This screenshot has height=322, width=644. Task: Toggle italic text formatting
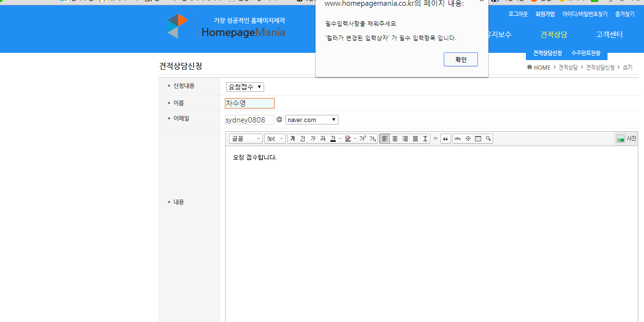tap(313, 139)
